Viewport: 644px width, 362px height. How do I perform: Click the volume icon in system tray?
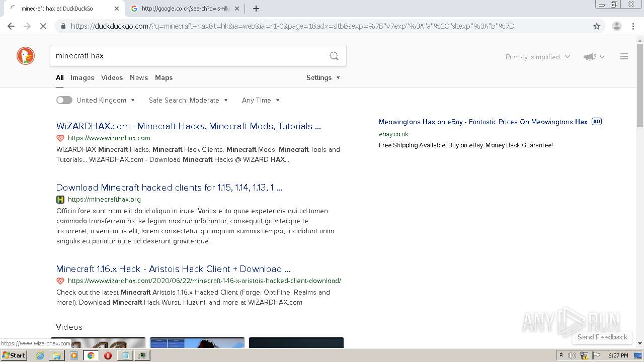click(x=572, y=355)
